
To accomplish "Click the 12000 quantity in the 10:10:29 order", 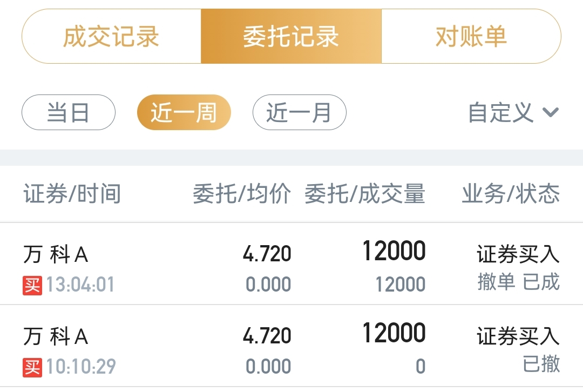I will 394,333.
